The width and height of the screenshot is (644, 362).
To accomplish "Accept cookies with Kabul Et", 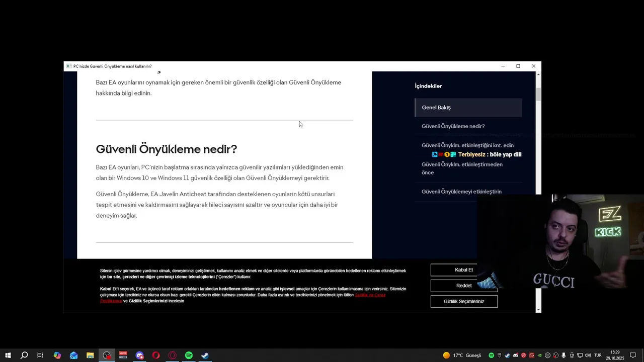I will pyautogui.click(x=463, y=270).
